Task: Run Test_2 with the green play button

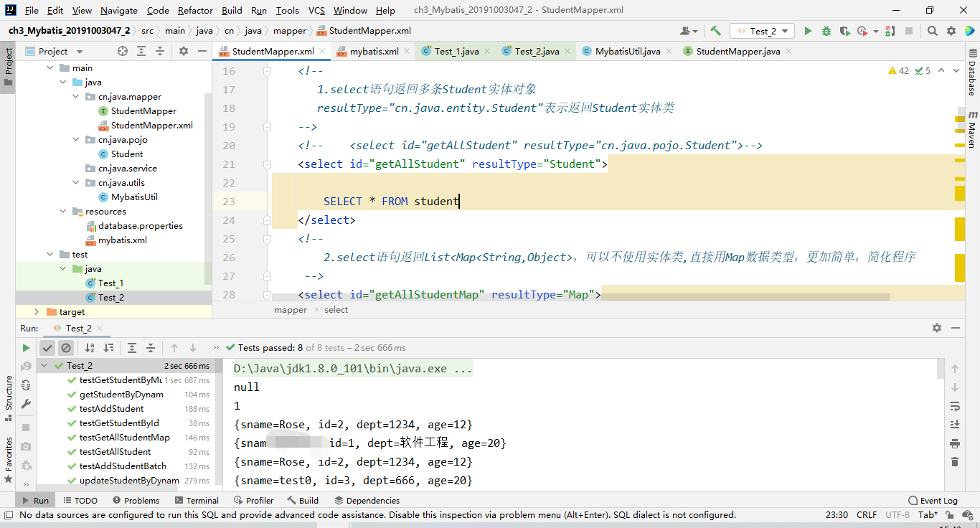Action: click(x=809, y=31)
